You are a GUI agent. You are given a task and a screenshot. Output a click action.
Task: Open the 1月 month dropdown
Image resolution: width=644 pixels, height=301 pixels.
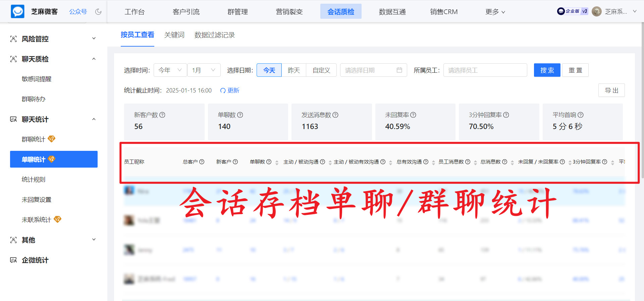[x=204, y=70]
